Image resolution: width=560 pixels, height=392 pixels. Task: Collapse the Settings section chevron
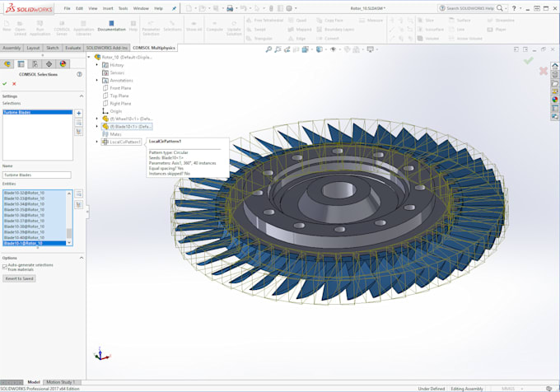pos(82,96)
